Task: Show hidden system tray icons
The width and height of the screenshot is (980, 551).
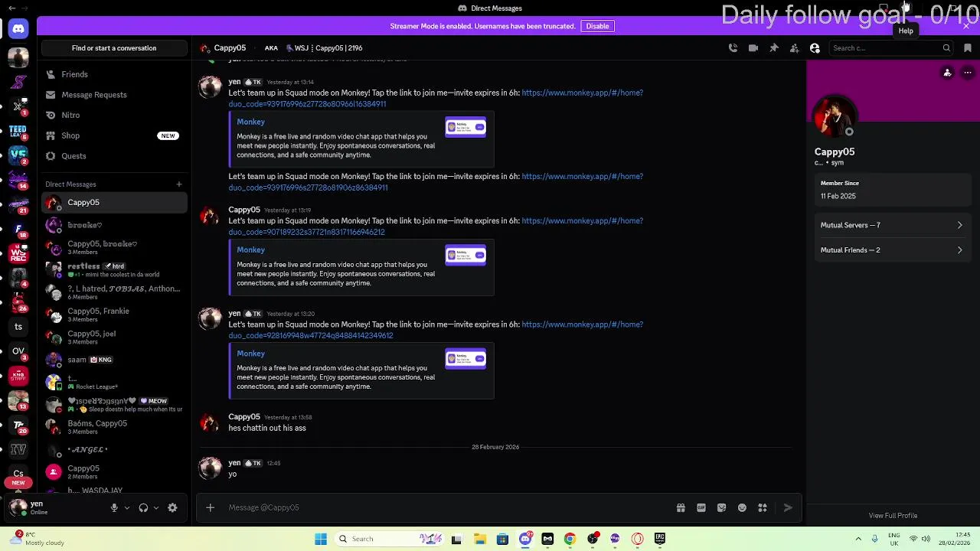Action: pos(858,539)
